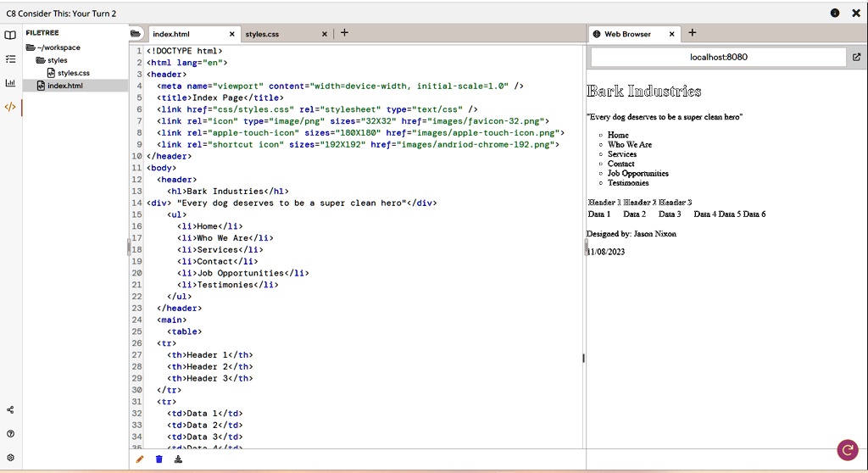Screen dimensions: 868x473
Task: Click the 'Header 2' th code line
Action: point(210,367)
